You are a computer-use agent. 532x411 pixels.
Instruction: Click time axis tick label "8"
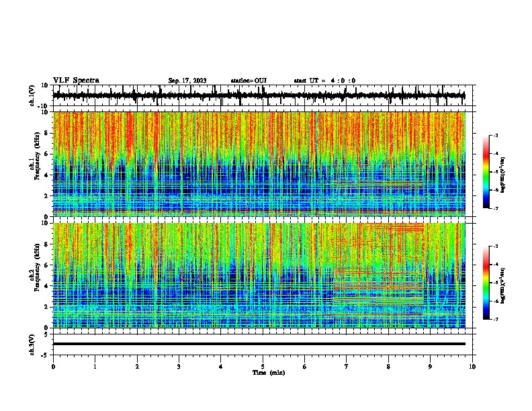pos(388,367)
